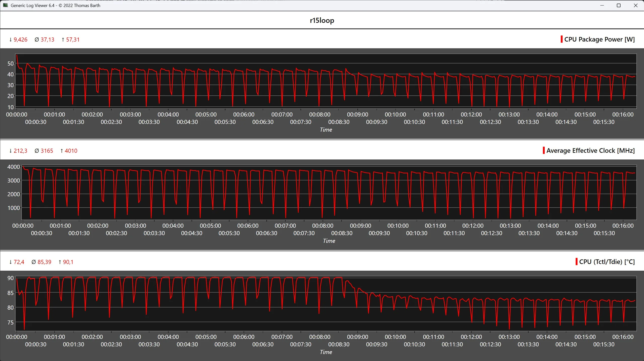644x361 pixels.
Task: Click the power maximum value 57,31
Action: tap(73, 40)
